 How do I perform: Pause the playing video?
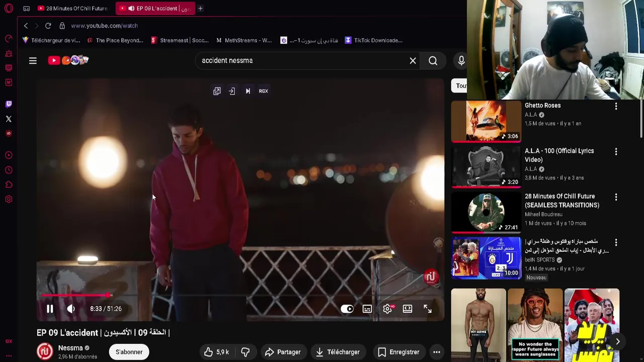(50, 309)
